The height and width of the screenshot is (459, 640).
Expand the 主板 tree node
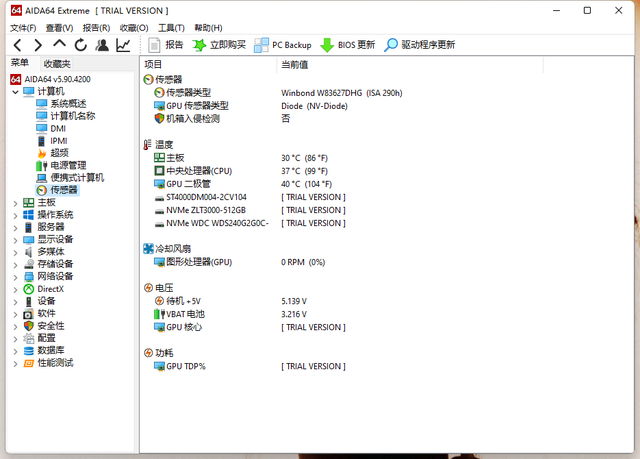(x=15, y=203)
